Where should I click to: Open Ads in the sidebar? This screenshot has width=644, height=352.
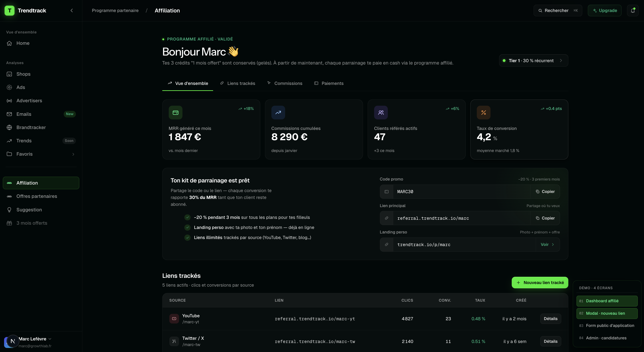point(41,87)
